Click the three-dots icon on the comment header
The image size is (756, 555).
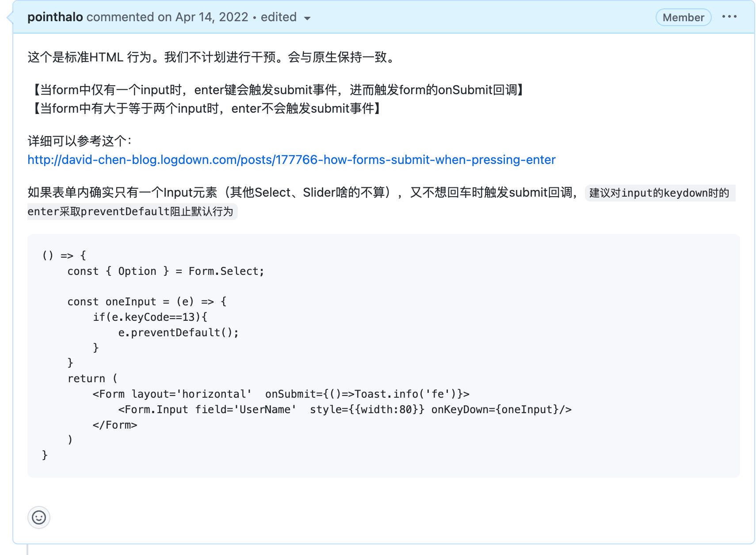[x=729, y=17]
